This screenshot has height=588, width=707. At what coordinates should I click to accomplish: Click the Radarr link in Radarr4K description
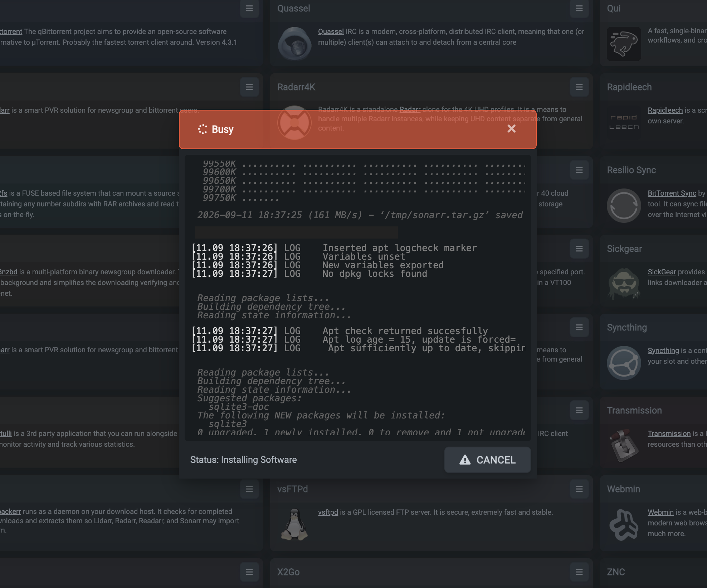tap(410, 109)
